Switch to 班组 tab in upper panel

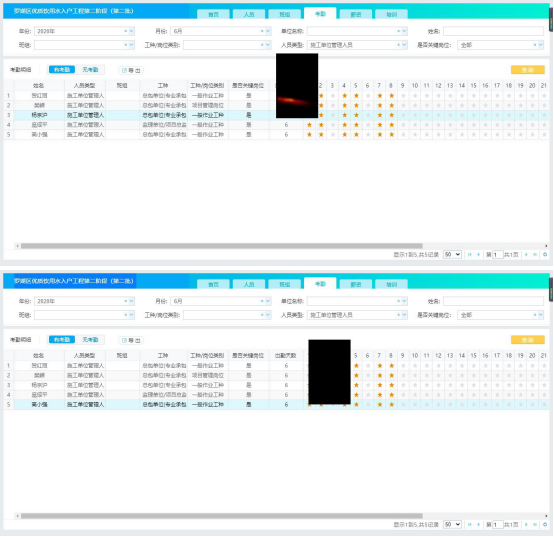click(285, 14)
